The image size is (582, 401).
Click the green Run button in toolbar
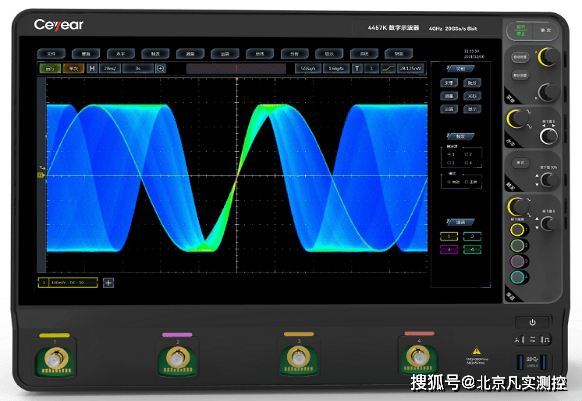pos(50,68)
